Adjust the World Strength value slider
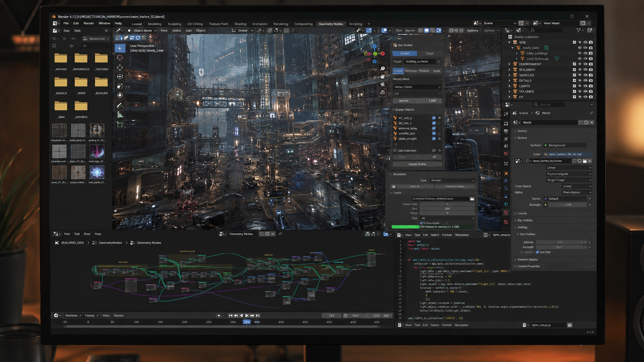644x362 pixels. [568, 205]
